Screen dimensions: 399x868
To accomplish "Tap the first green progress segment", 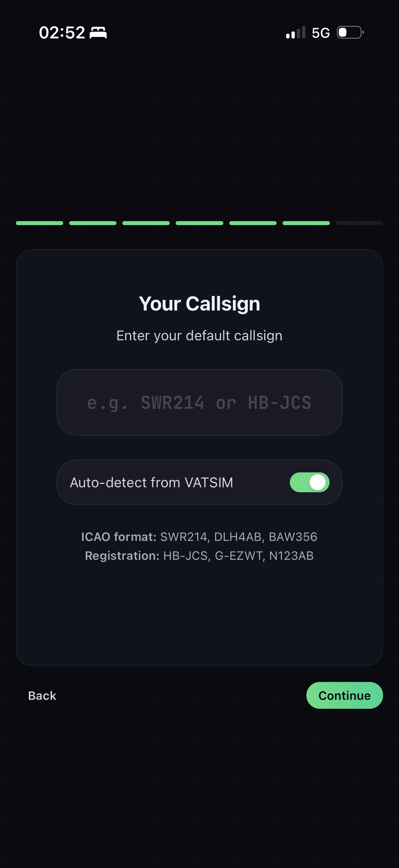I will [x=39, y=223].
